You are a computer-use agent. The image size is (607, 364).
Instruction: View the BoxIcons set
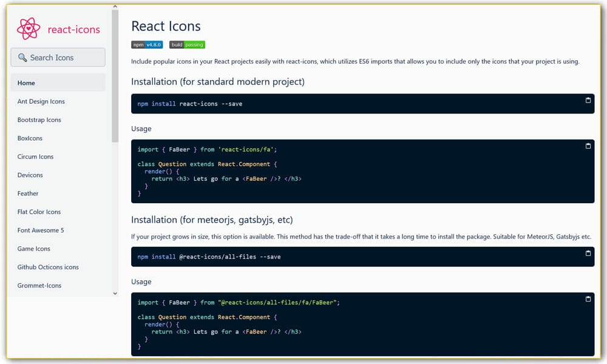click(30, 138)
